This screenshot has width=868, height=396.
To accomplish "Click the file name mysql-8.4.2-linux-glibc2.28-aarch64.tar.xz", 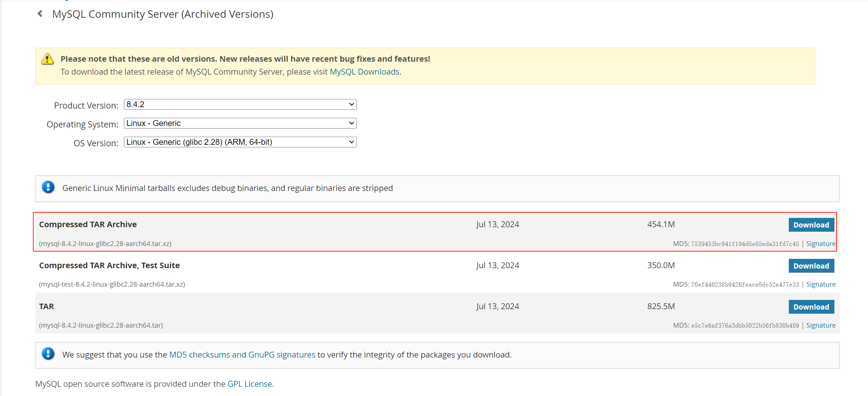I will pyautogui.click(x=105, y=244).
